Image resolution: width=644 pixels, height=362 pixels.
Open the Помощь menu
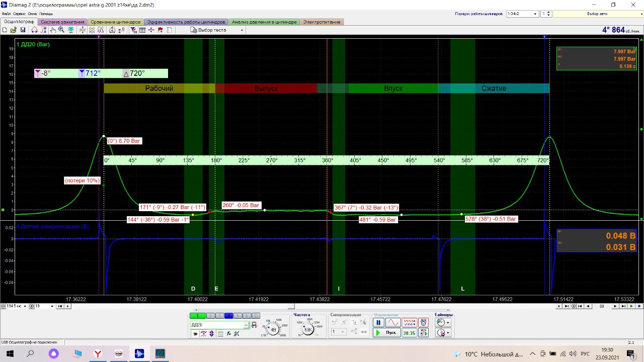tap(46, 14)
